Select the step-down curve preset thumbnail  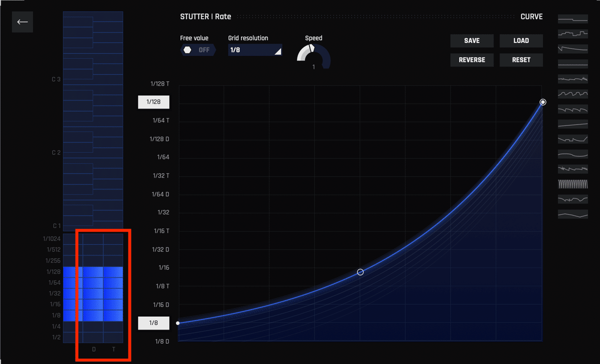coord(573,20)
